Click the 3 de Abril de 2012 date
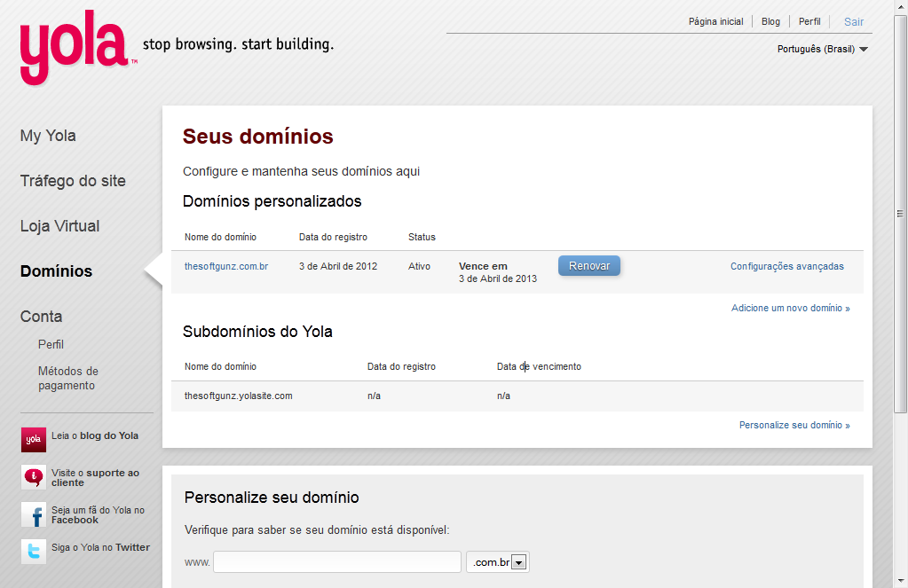The height and width of the screenshot is (588, 908). (x=338, y=266)
